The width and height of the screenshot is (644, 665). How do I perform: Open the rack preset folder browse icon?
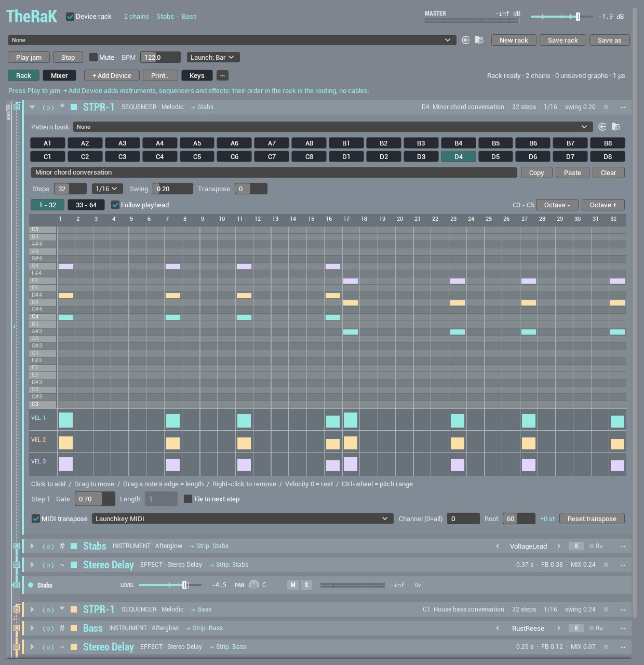point(479,40)
